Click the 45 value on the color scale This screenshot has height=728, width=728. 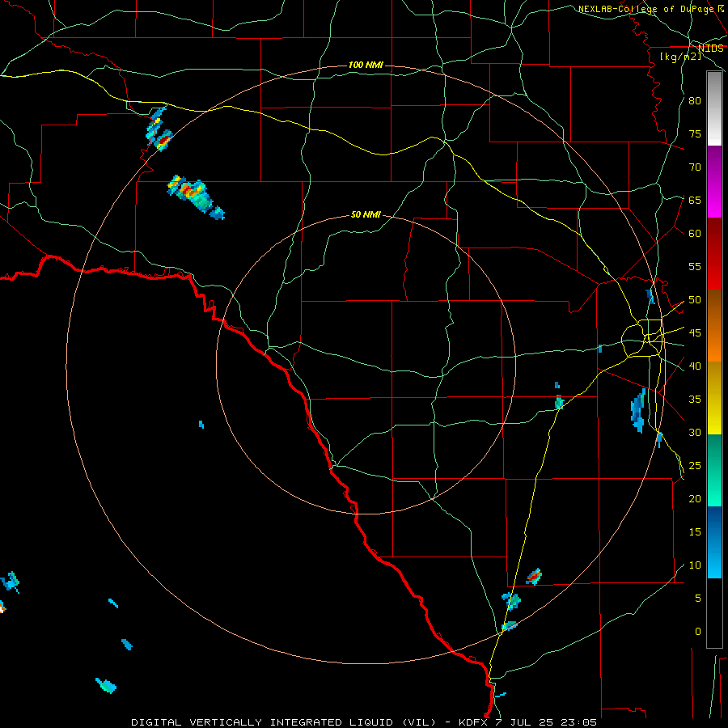695,333
